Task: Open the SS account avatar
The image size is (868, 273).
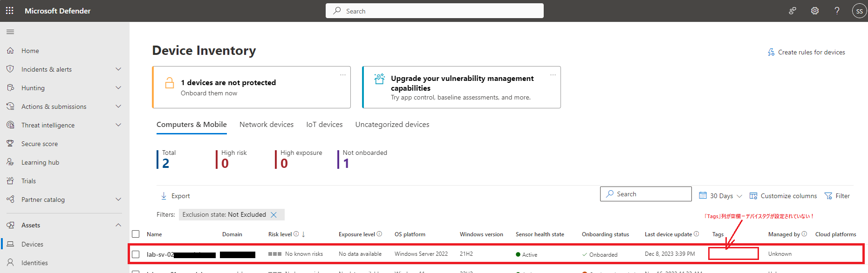Action: click(x=859, y=11)
